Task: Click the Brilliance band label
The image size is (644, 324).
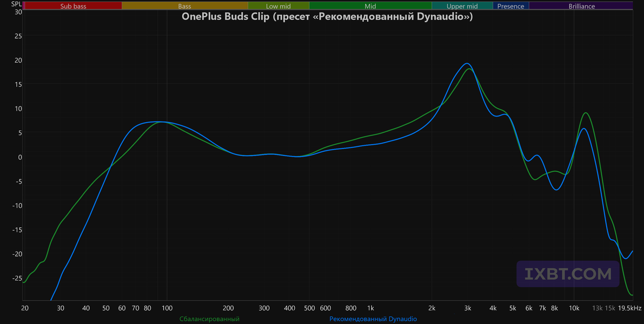Action: tap(582, 6)
